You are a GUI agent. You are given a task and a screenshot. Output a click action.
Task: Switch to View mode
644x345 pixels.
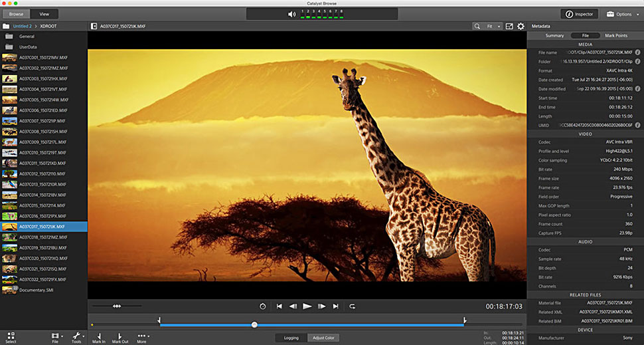point(44,13)
